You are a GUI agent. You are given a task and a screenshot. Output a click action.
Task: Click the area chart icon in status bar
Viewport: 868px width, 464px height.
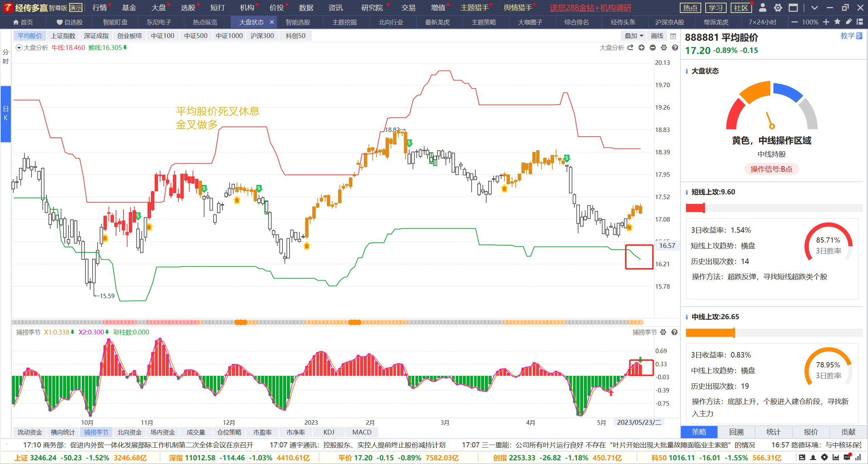point(836,457)
